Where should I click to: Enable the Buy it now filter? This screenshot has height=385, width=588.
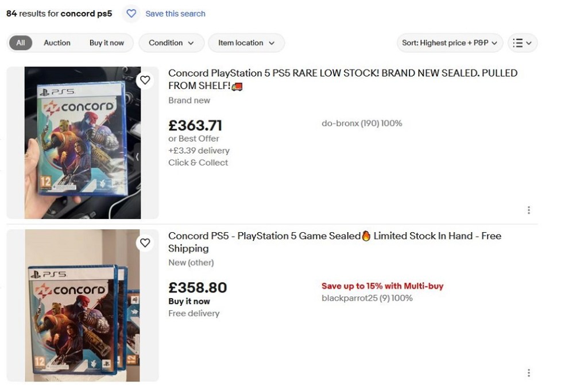tap(107, 43)
